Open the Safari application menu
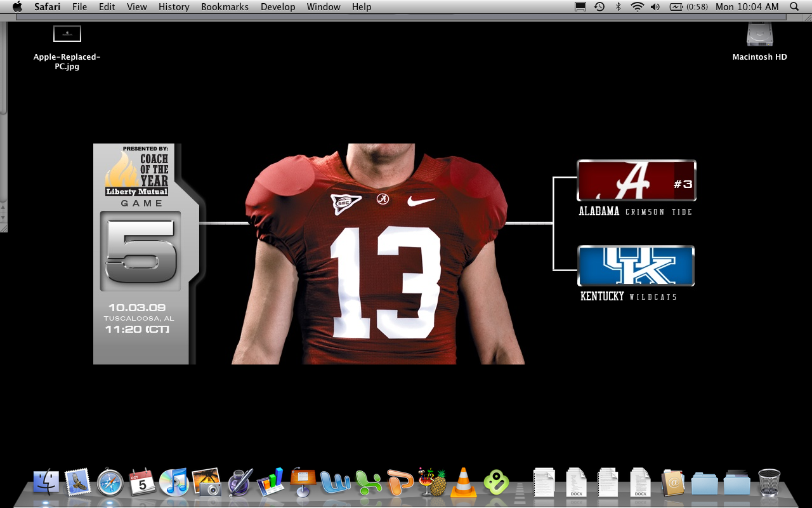812x508 pixels. 48,7
